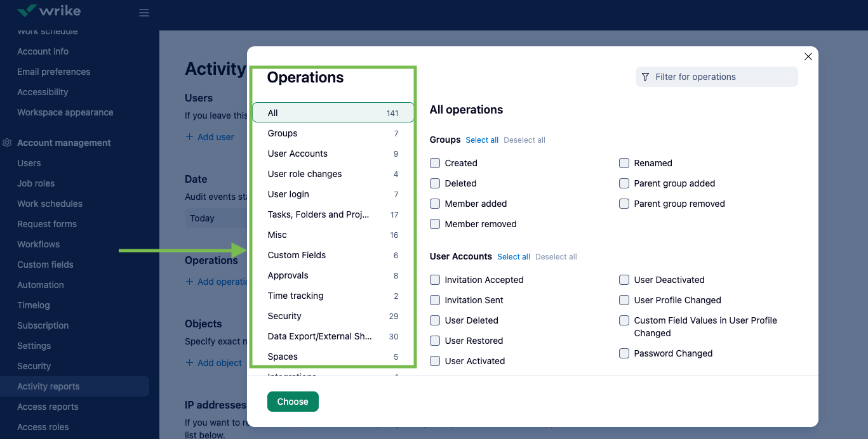Toggle the hamburger sidebar menu icon

[144, 13]
